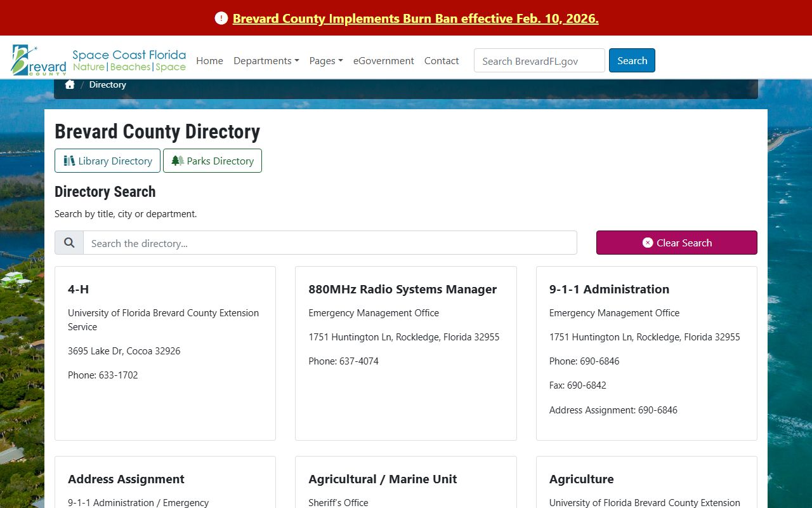Open the Library Directory button
The image size is (812, 508).
pos(107,161)
